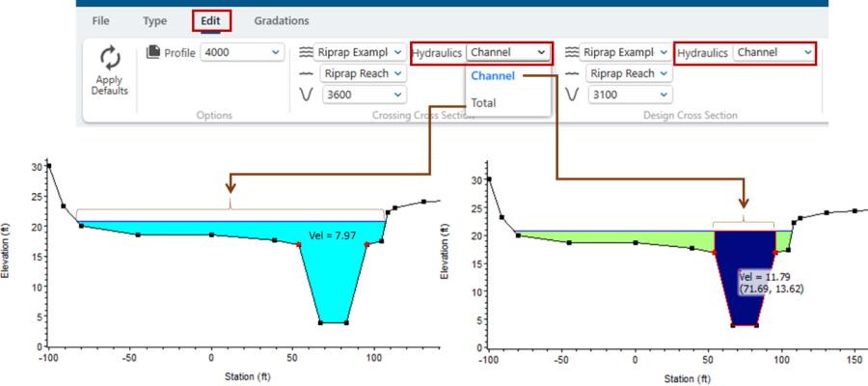868x386 pixels.
Task: Click the Profile stack icon
Action: click(152, 52)
